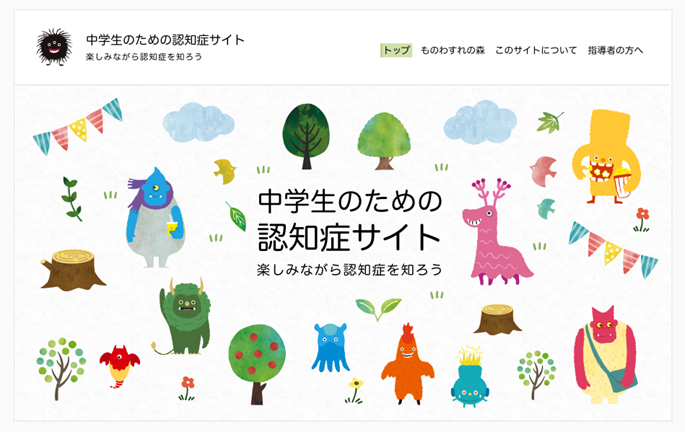The height and width of the screenshot is (432, 685).
Task: Click the black fuzzy monster logo
Action: click(x=54, y=47)
